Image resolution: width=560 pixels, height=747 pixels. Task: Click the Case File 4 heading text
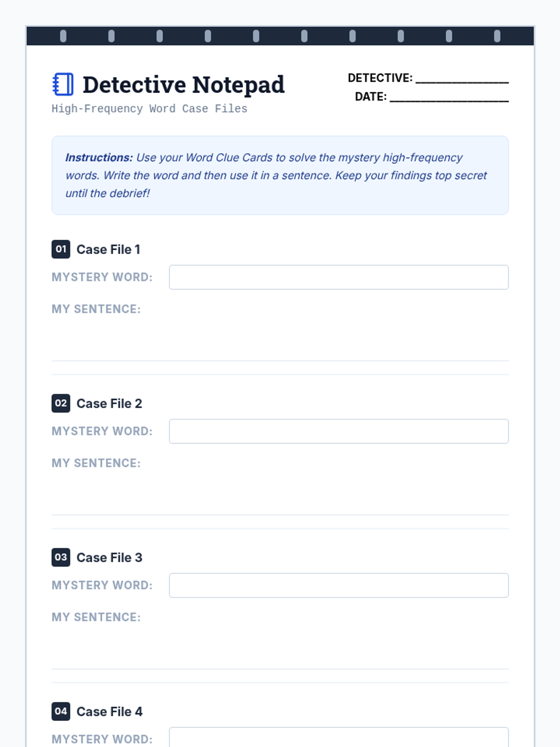[109, 712]
